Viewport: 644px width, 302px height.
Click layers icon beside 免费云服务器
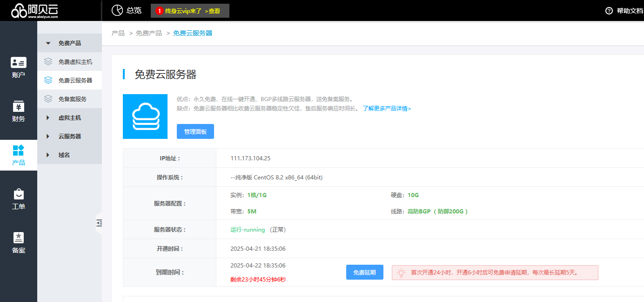click(48, 80)
